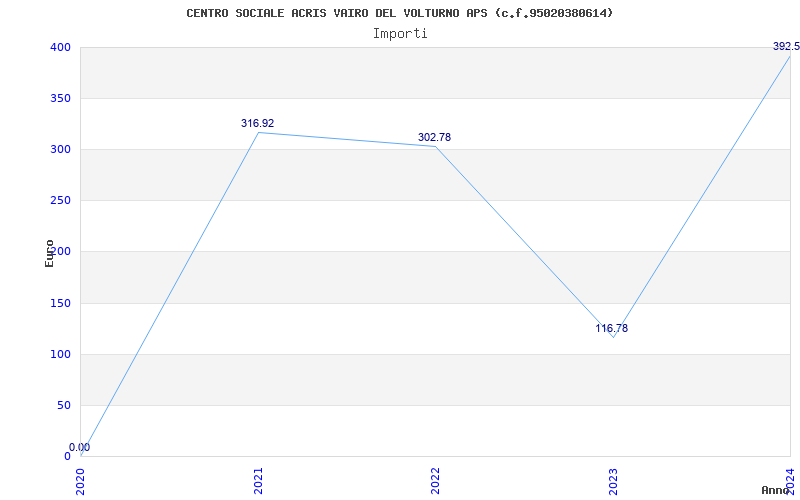Click the 100 y-axis tick label
This screenshot has width=800, height=500.
(60, 355)
